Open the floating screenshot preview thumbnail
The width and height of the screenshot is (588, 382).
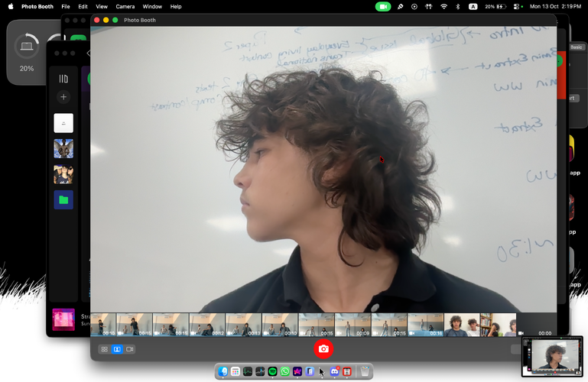tap(552, 356)
